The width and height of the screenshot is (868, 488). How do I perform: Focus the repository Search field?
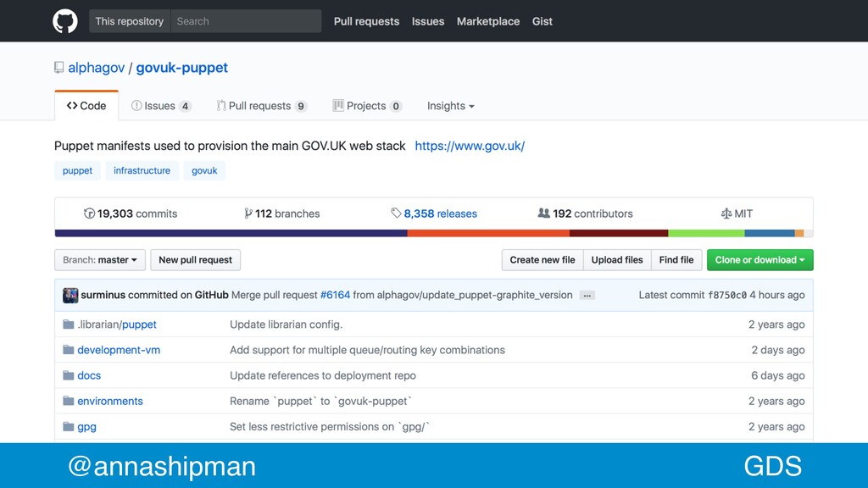click(246, 21)
